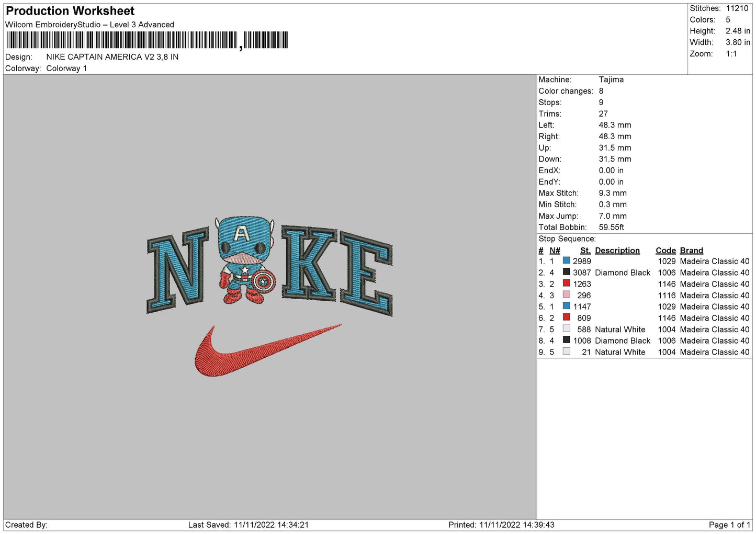Click the Min Stitch value 0.3 mm
This screenshot has width=756, height=534.
[613, 204]
